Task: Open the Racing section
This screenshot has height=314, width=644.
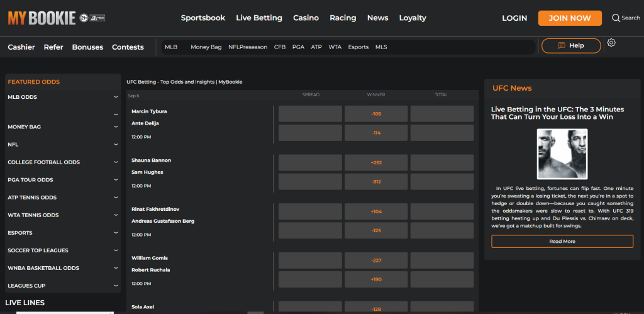Action: pos(343,18)
